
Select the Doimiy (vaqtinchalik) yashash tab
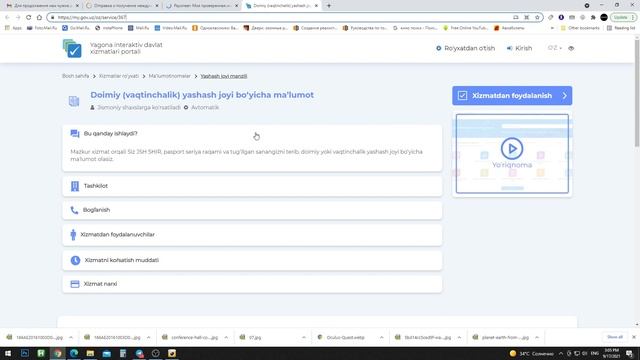[x=281, y=6]
